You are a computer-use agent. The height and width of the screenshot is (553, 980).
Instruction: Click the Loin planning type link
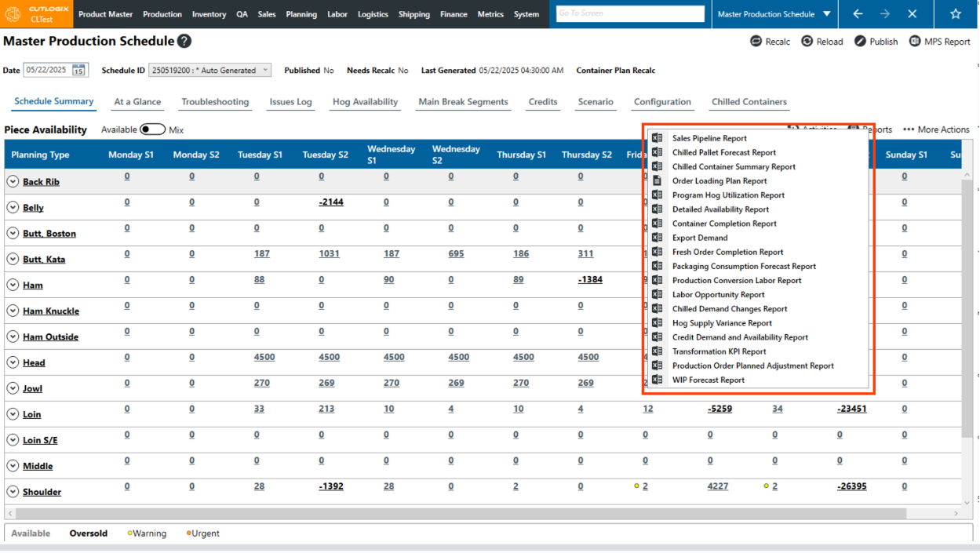click(31, 414)
